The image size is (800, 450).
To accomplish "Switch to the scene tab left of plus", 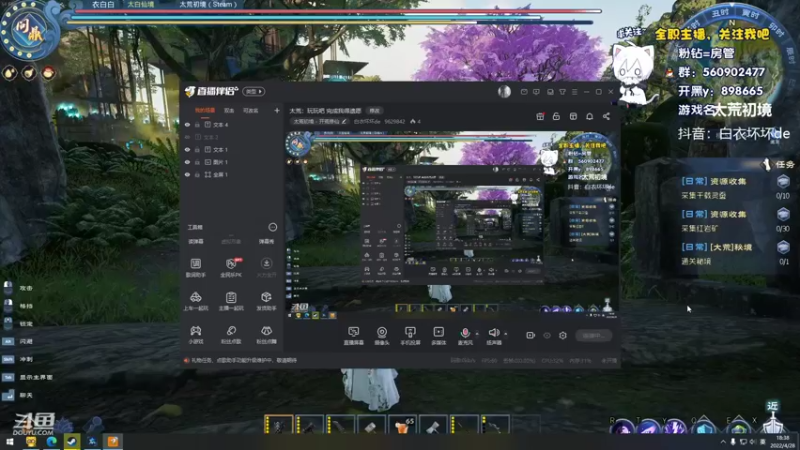I will coord(250,110).
